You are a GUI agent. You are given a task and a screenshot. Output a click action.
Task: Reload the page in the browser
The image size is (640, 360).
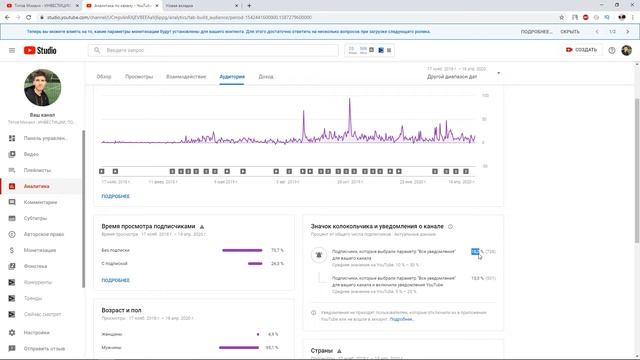pos(29,18)
